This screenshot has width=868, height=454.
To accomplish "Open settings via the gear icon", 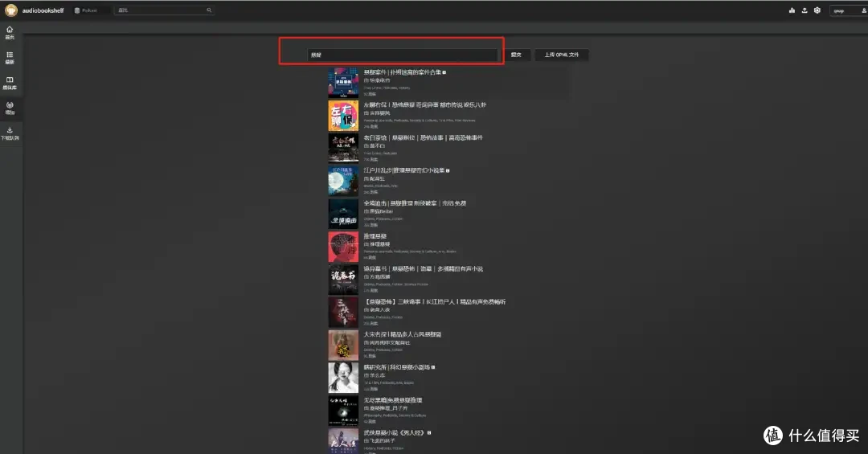I will 817,10.
